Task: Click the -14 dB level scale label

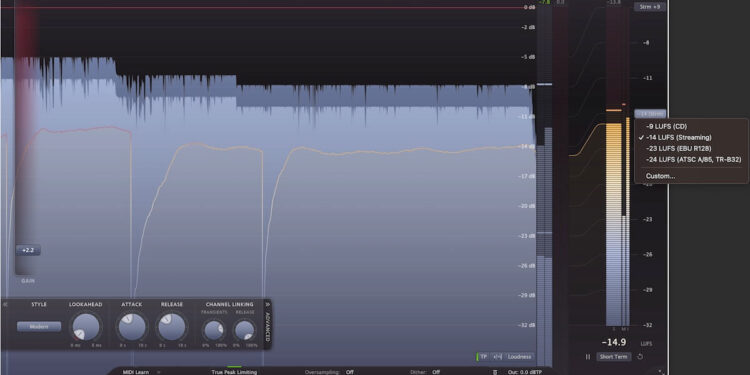Action: 527,146
